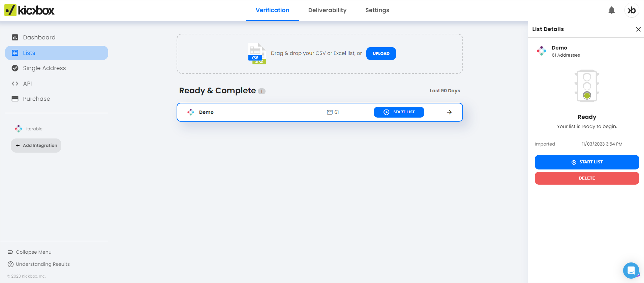Open Demo list with arrow icon

click(x=449, y=112)
